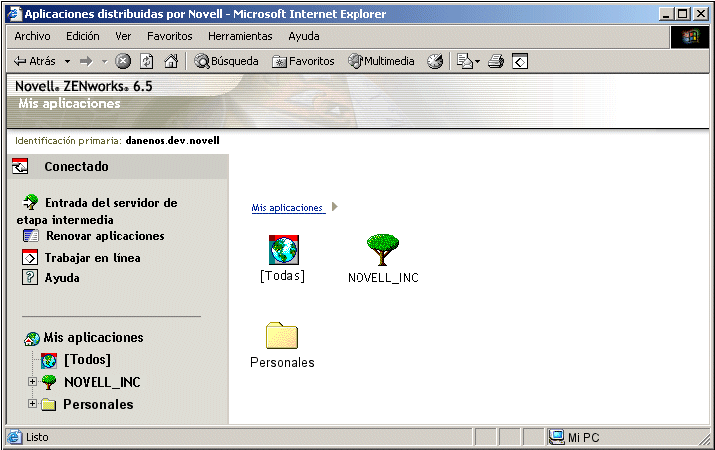Screen dimensions: 715x450
Task: Click the Mis aplicaciones breadcrumb link
Action: tap(288, 208)
